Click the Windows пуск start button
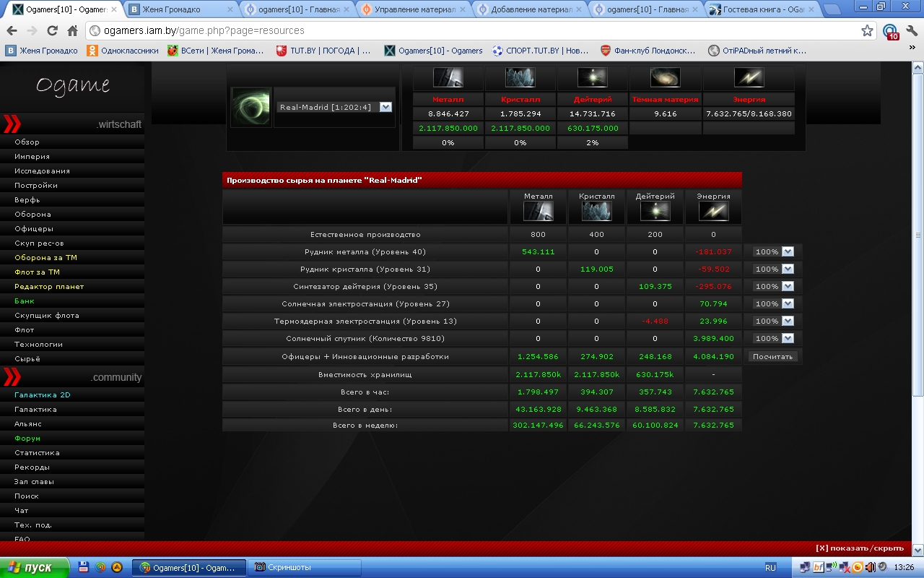 tap(35, 567)
